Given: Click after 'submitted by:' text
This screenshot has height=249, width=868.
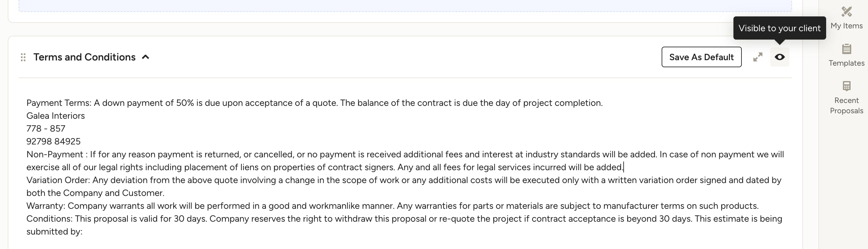Looking at the screenshot, I should [x=84, y=232].
